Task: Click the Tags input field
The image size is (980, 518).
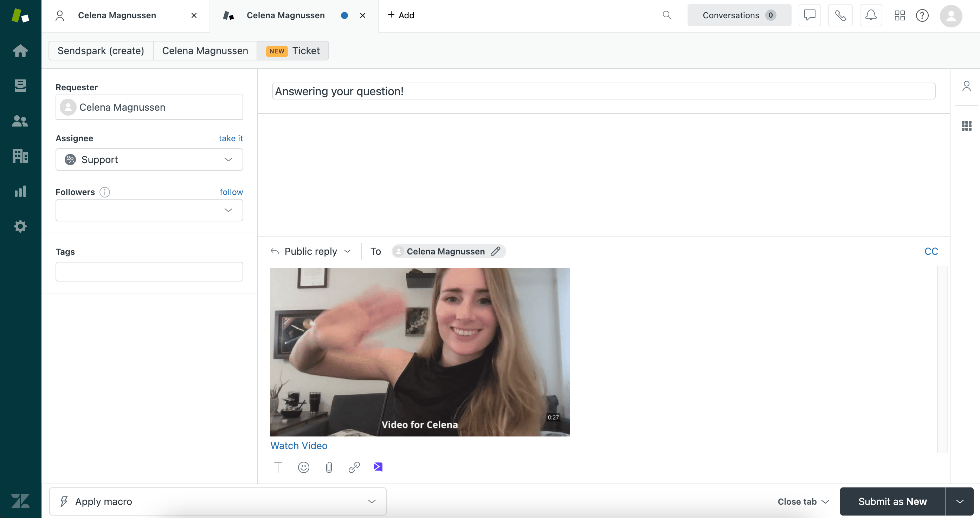Action: [149, 272]
